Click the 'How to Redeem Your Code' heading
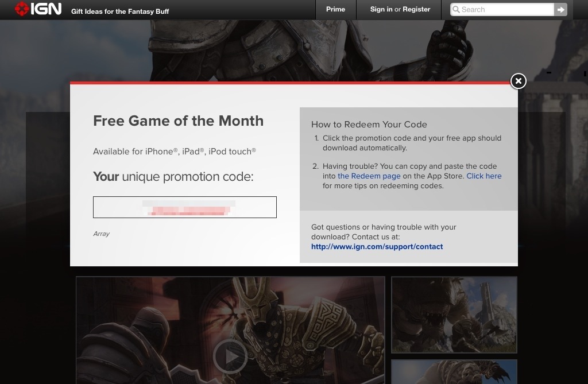Image resolution: width=588 pixels, height=384 pixels. (x=369, y=125)
